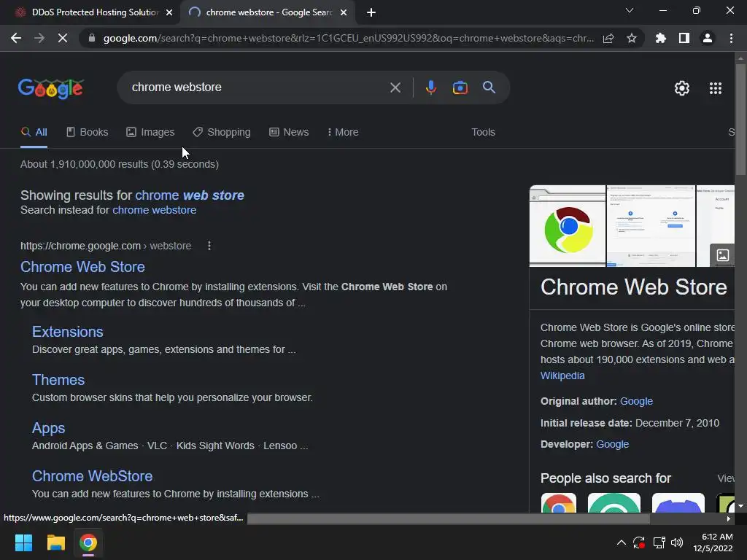This screenshot has width=747, height=560.
Task: Open more images in knowledge panel
Action: (722, 255)
